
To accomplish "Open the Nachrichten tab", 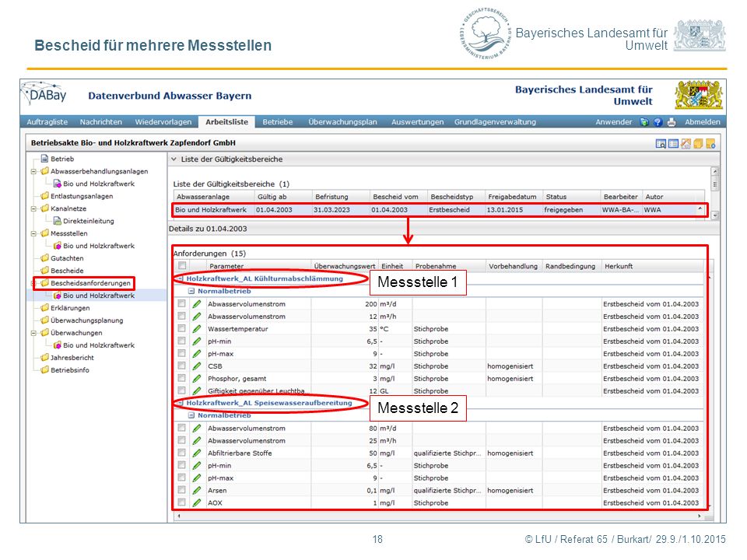I will pos(101,122).
